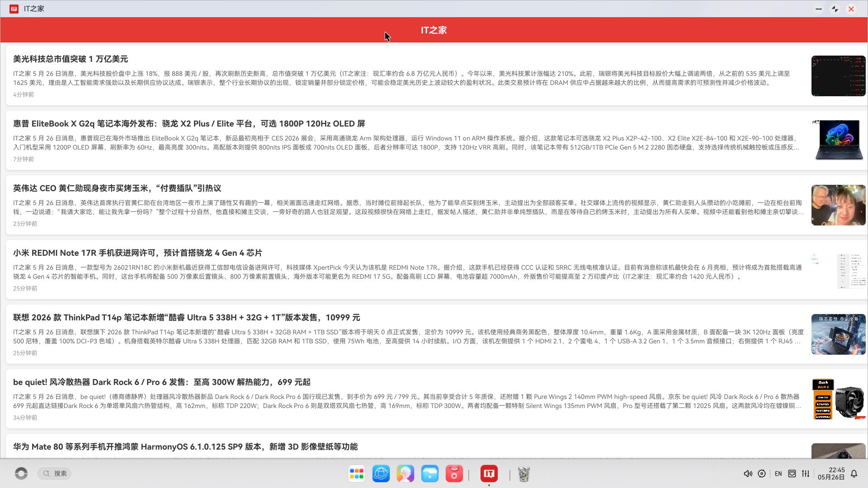Image resolution: width=868 pixels, height=488 pixels.
Task: Click the ThinkPad T14p summary text
Action: (x=409, y=337)
